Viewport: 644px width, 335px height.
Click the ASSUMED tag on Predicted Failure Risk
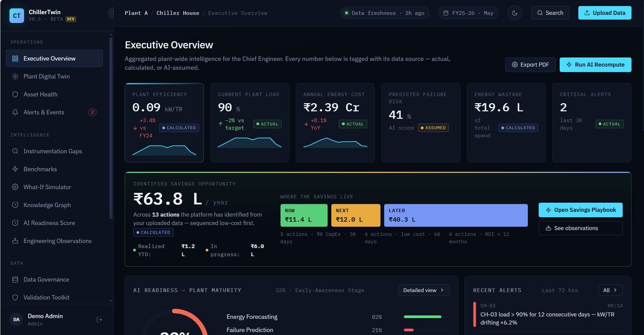[433, 128]
